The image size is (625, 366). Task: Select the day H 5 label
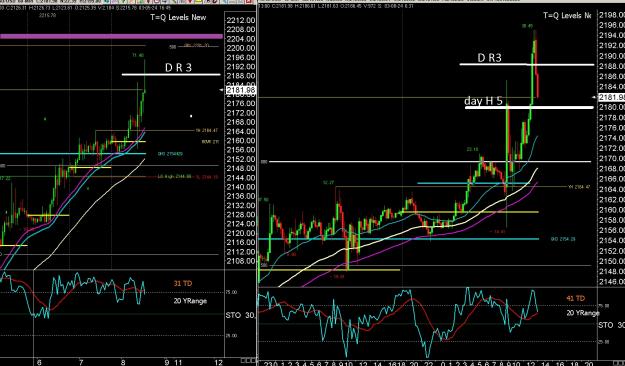483,101
